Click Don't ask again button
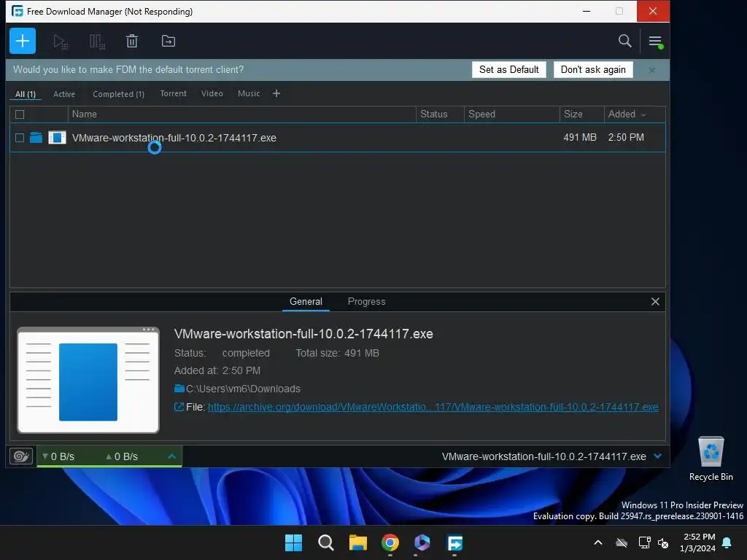Screen dimensions: 747x560 [593, 69]
